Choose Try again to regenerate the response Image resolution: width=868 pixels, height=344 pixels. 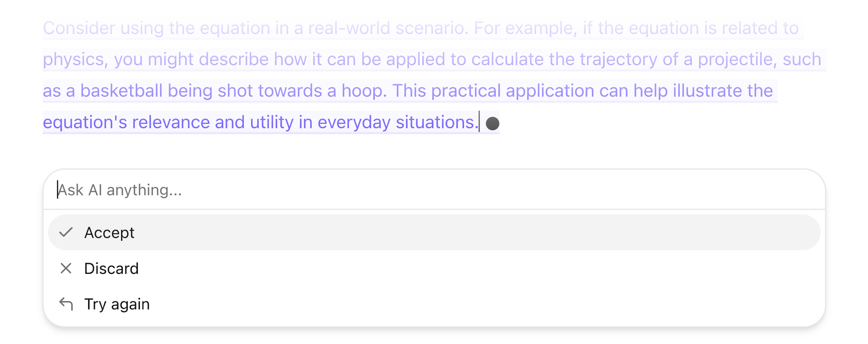(x=116, y=304)
